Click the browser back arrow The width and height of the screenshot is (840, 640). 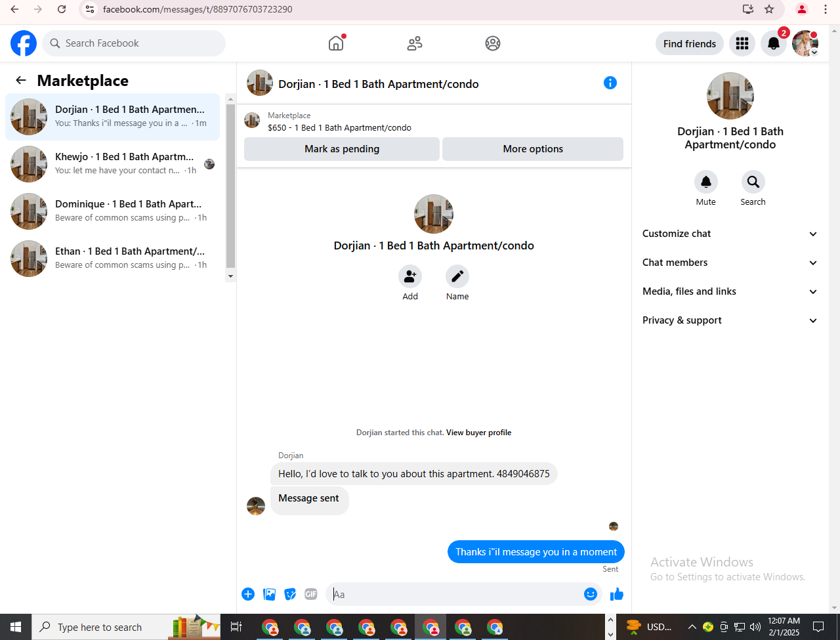point(14,9)
